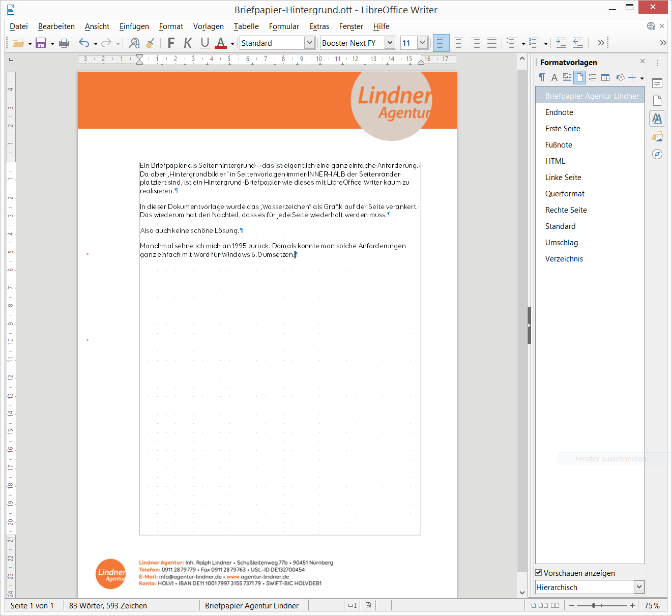The height and width of the screenshot is (616, 672).
Task: Click Briefpapier Agentur Lindner page style in status bar
Action: (x=252, y=605)
